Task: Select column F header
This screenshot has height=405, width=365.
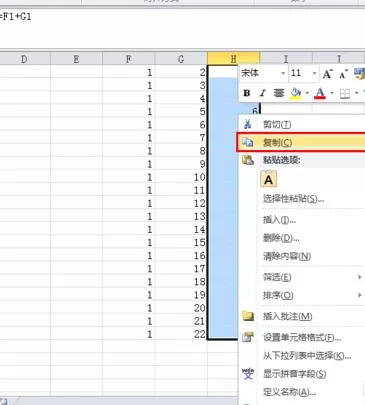Action: click(129, 59)
